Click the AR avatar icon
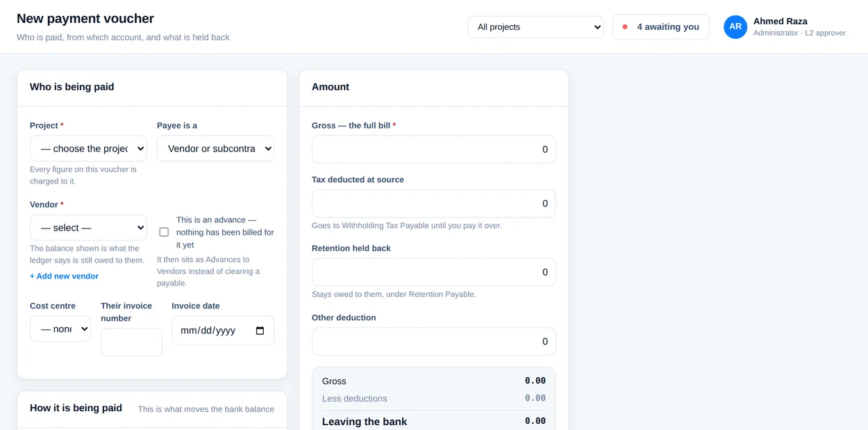Screen dimensions: 868x430 [x=735, y=27]
